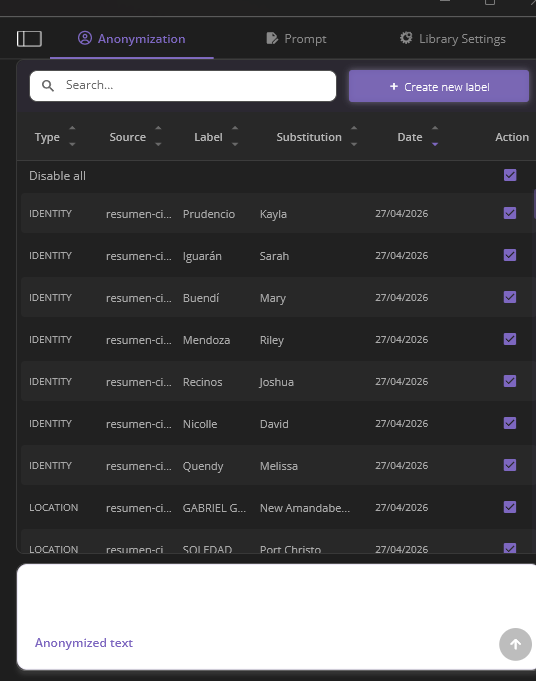Viewport: 536px width, 681px height.
Task: Select the Mary substitution cell
Action: [x=273, y=298]
